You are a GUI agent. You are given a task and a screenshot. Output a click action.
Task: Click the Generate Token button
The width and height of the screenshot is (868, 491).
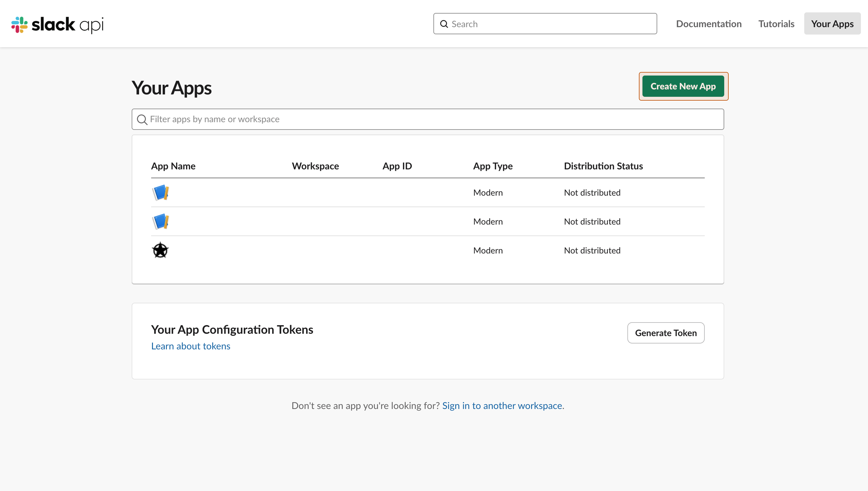click(x=665, y=333)
